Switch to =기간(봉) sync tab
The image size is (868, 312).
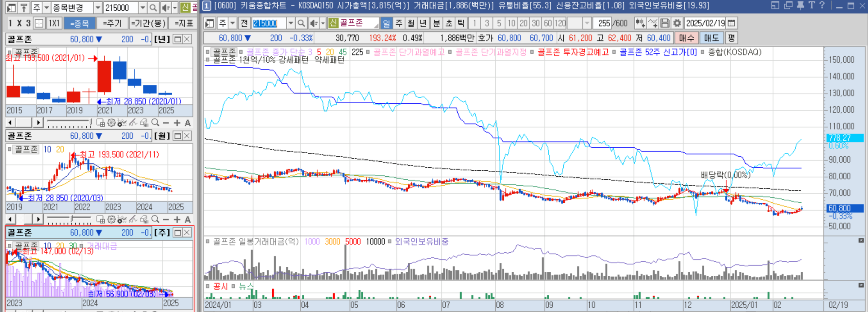pyautogui.click(x=148, y=23)
